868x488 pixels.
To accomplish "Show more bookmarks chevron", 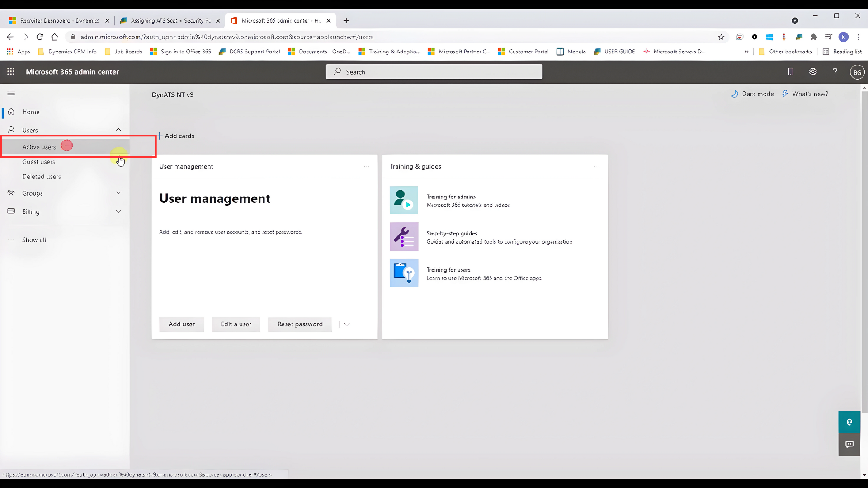I will pyautogui.click(x=746, y=52).
